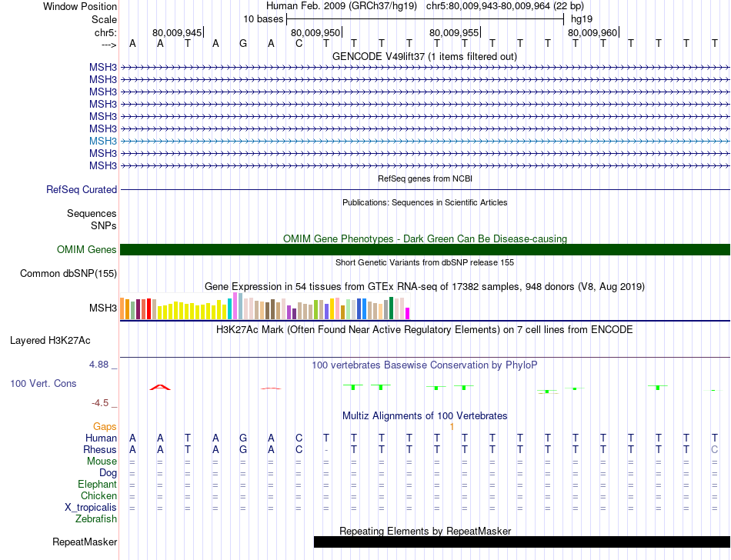
Task: Click the X_tropicalis species label
Action: [91, 508]
